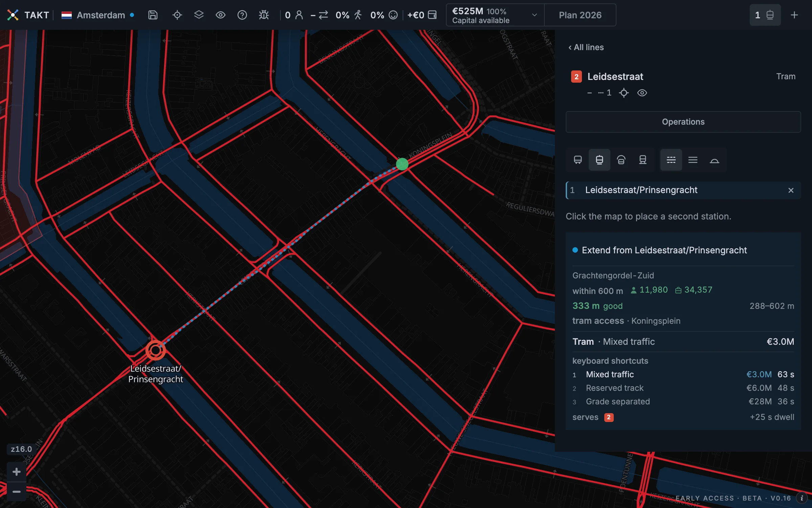Toggle Leidsestraat line visibility eye
Image resolution: width=812 pixels, height=508 pixels.
pos(642,93)
